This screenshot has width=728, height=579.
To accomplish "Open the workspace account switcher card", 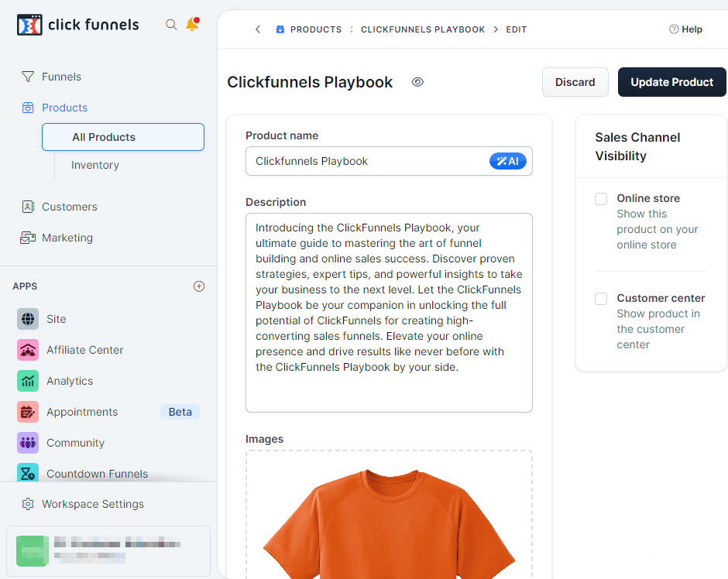I will click(108, 550).
